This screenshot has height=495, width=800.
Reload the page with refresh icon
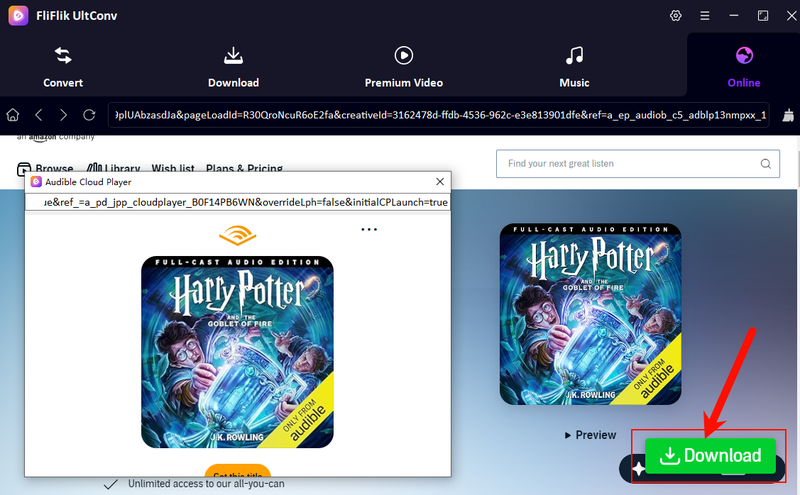tap(89, 115)
